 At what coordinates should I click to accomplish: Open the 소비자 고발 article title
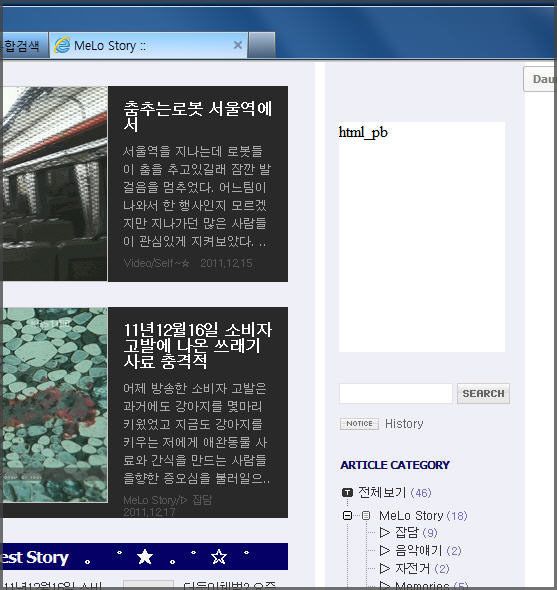point(198,346)
